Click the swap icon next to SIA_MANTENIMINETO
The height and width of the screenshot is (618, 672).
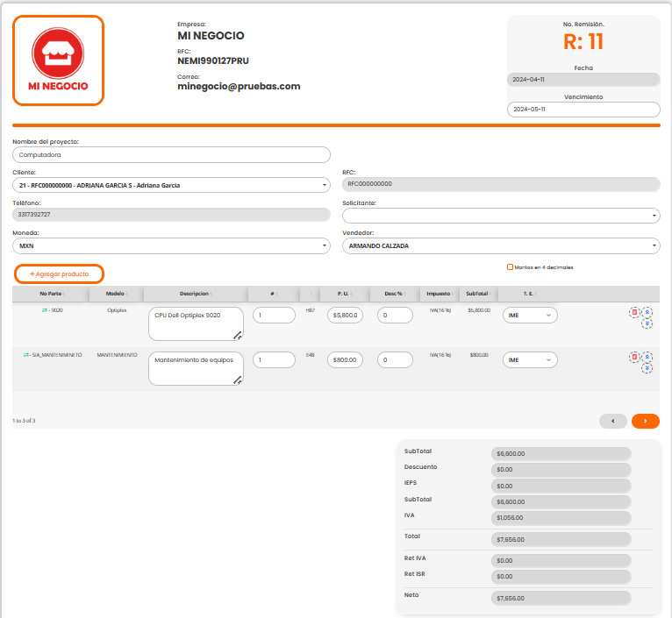tap(26, 355)
